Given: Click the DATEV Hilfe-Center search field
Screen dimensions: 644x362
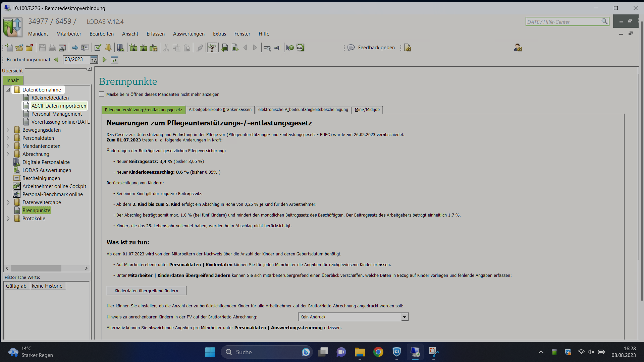Looking at the screenshot, I should tap(563, 22).
